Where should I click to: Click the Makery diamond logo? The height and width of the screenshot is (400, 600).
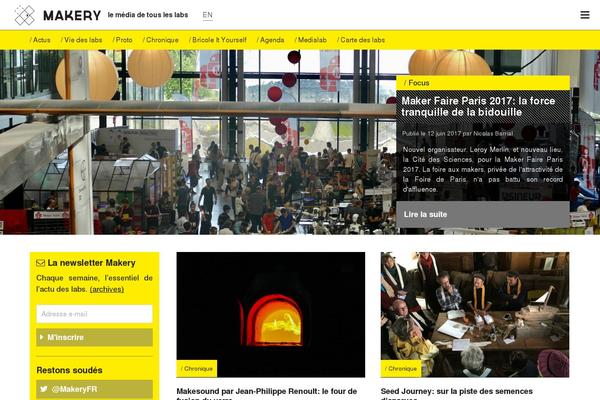pos(24,15)
